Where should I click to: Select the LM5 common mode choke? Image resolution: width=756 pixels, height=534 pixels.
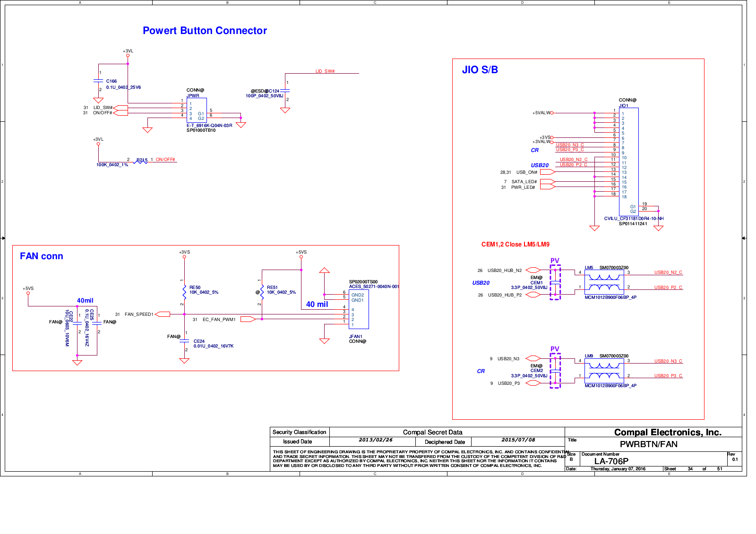pyautogui.click(x=604, y=282)
